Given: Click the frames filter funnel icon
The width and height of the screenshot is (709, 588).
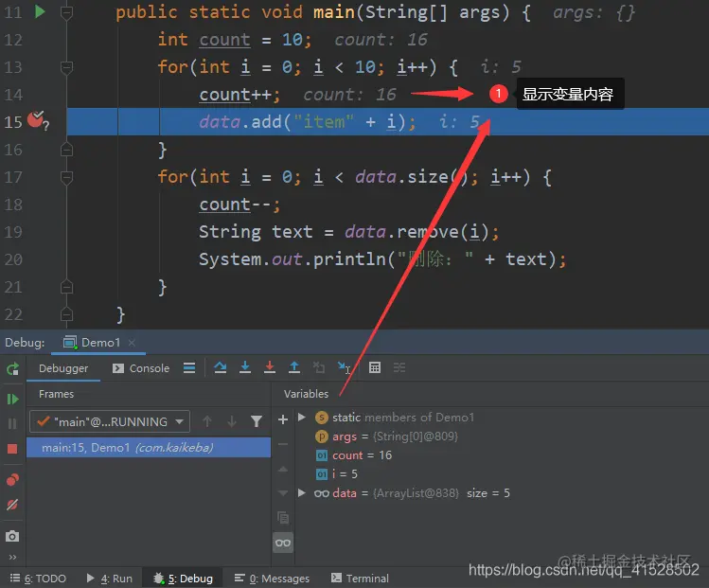Looking at the screenshot, I should pos(257,421).
